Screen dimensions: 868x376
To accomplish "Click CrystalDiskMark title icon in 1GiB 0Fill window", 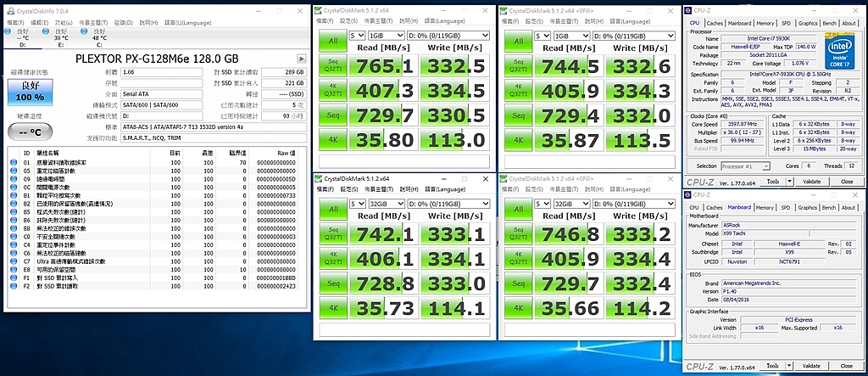I will point(504,10).
